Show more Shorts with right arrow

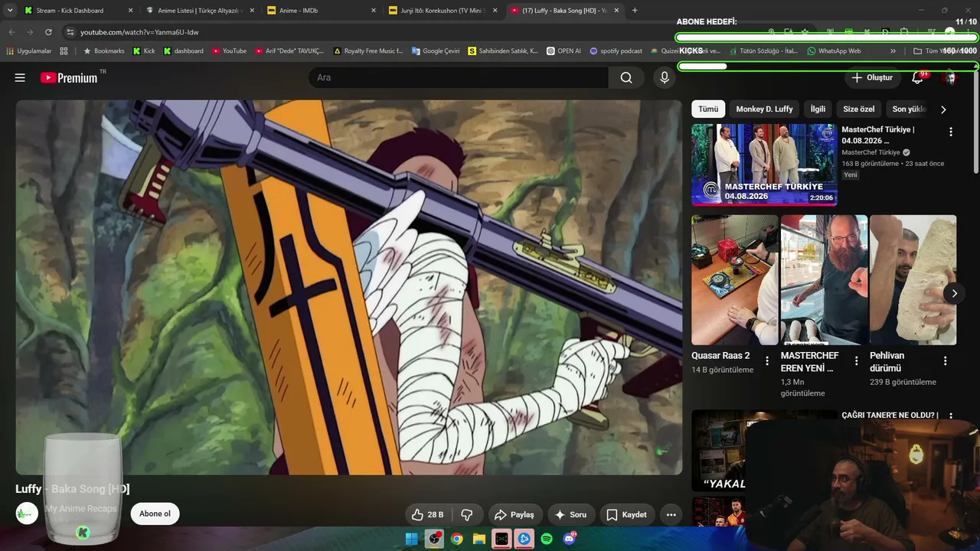click(954, 293)
